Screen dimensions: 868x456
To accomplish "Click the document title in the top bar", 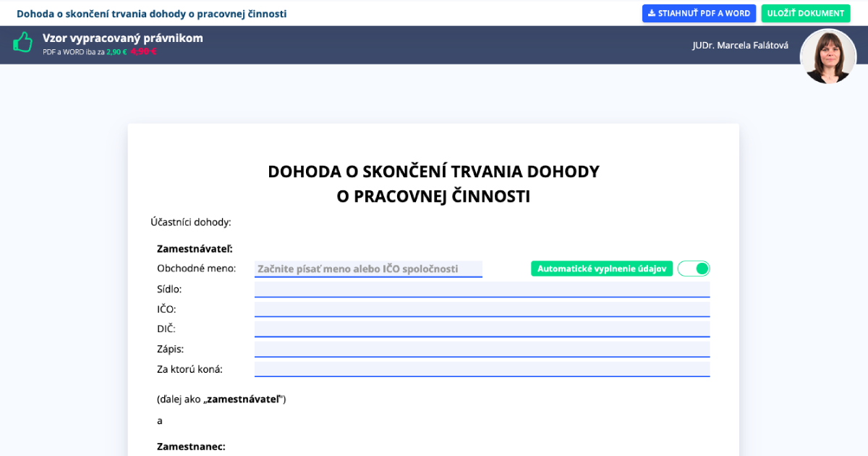I will point(152,13).
